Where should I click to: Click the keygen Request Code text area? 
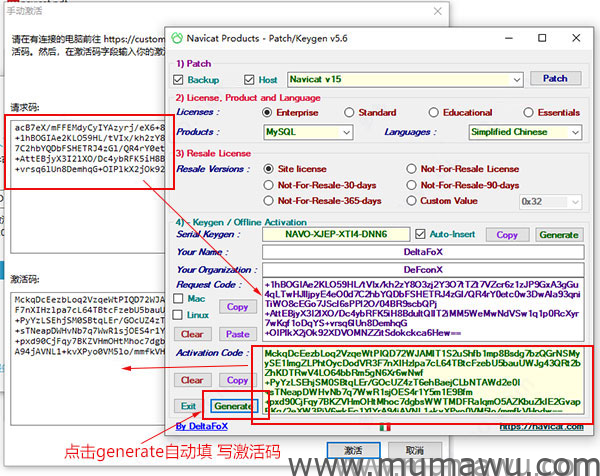click(x=423, y=309)
